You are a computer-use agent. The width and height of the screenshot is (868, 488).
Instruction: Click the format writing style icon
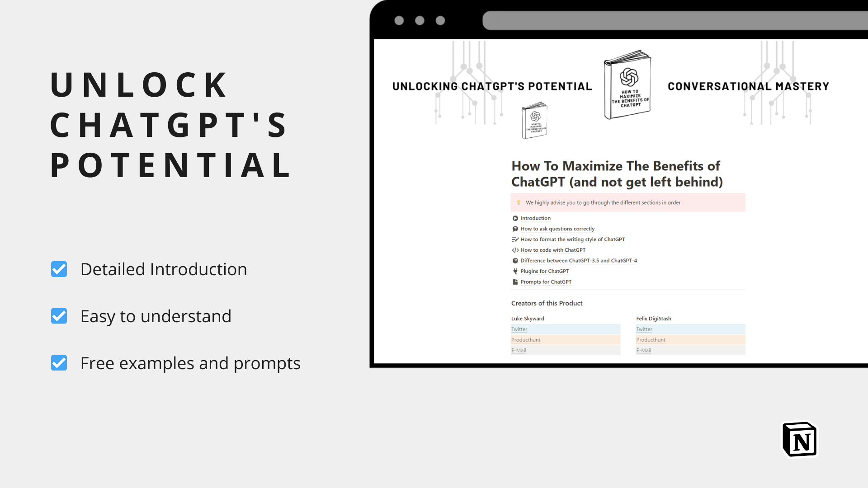pos(514,239)
